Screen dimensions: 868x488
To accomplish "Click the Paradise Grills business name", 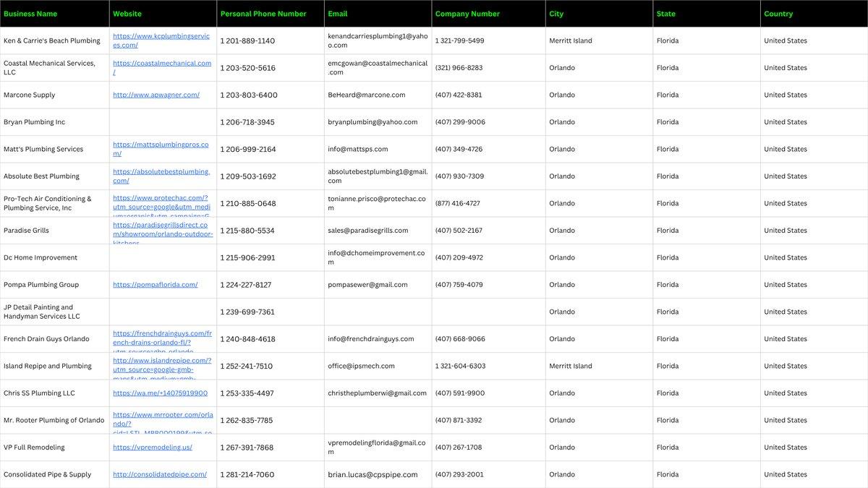I will tap(26, 231).
